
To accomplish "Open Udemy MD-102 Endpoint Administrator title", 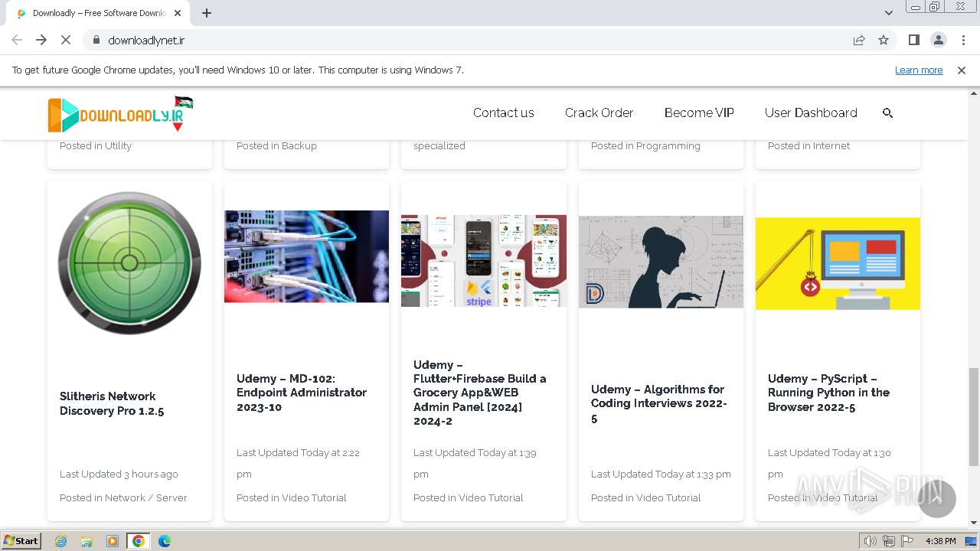I will (x=302, y=393).
